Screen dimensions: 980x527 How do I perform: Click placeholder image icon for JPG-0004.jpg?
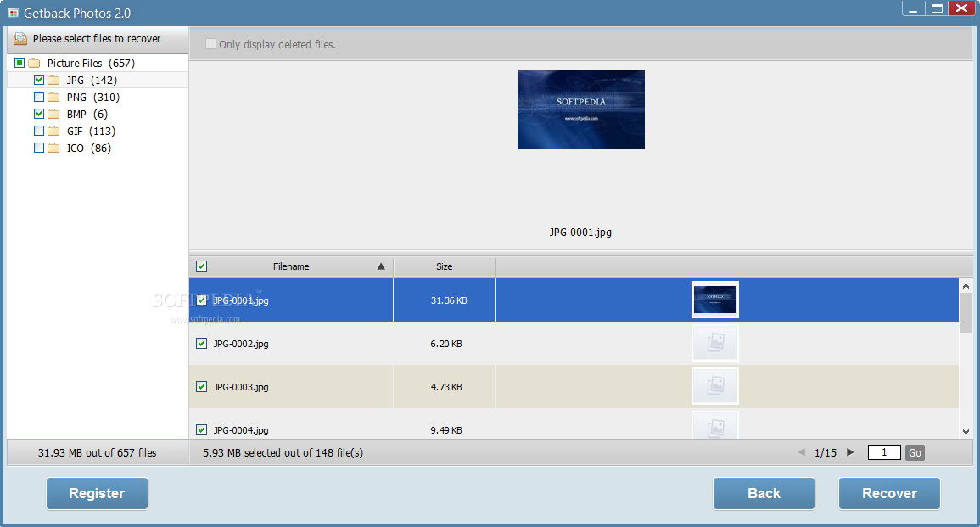(715, 424)
